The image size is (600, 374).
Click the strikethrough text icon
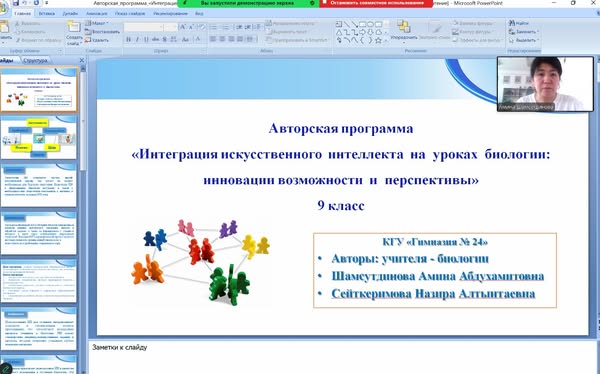155,39
